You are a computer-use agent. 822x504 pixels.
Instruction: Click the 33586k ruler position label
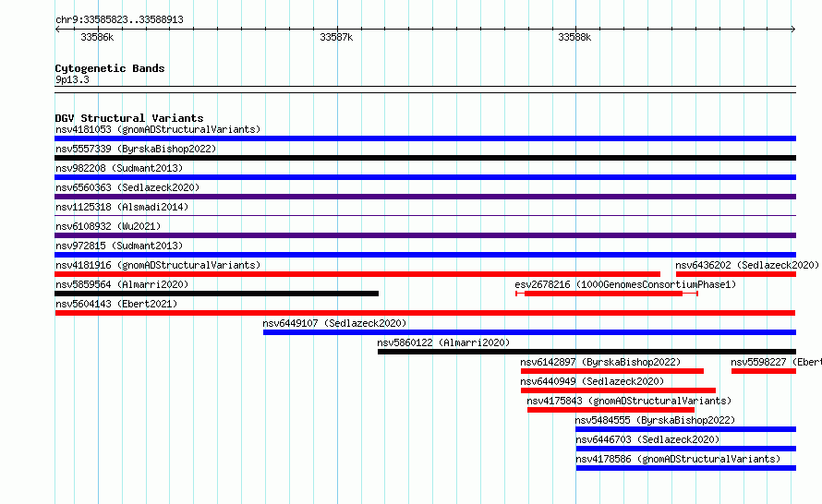pyautogui.click(x=97, y=37)
